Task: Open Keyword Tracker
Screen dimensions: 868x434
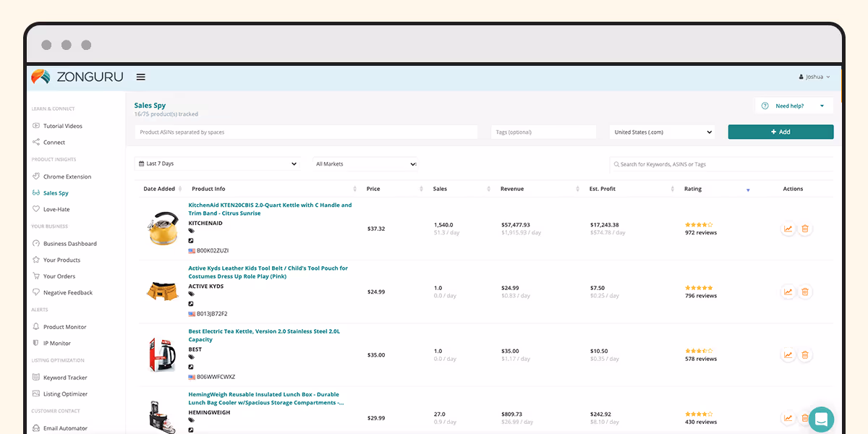Action: pos(65,378)
